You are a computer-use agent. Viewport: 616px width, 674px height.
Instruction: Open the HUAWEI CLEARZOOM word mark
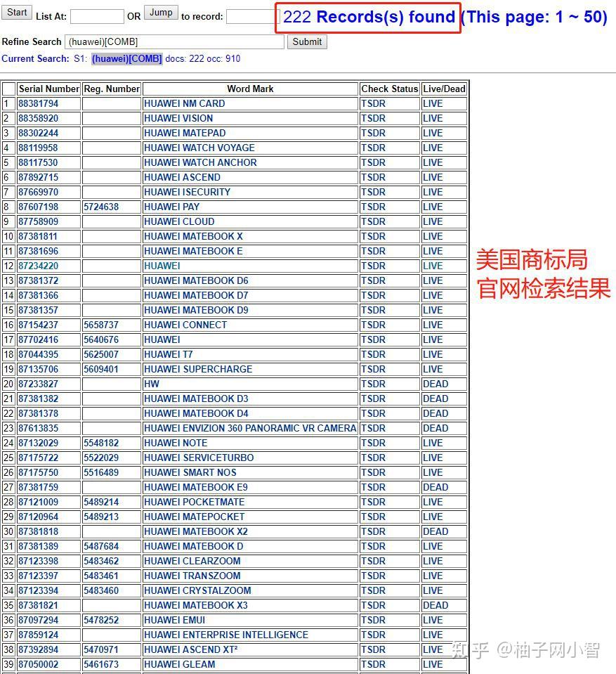tap(192, 561)
